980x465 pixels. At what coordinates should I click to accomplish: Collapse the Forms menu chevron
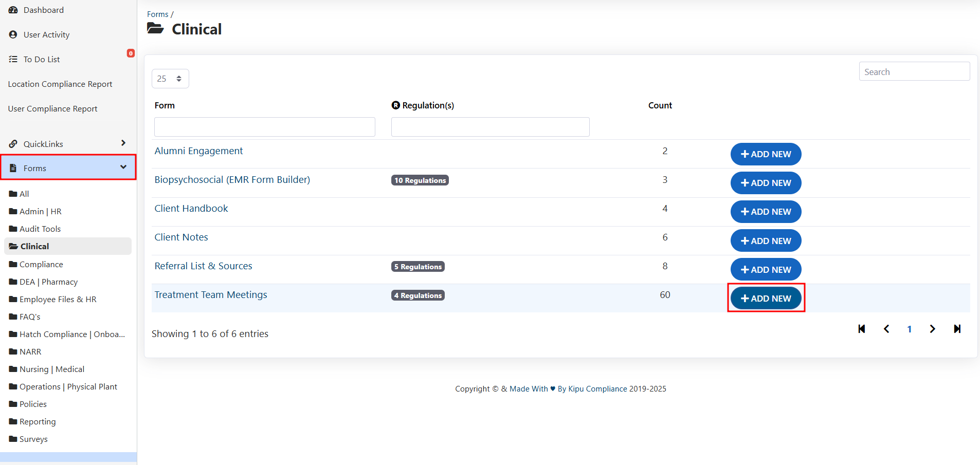pyautogui.click(x=123, y=167)
